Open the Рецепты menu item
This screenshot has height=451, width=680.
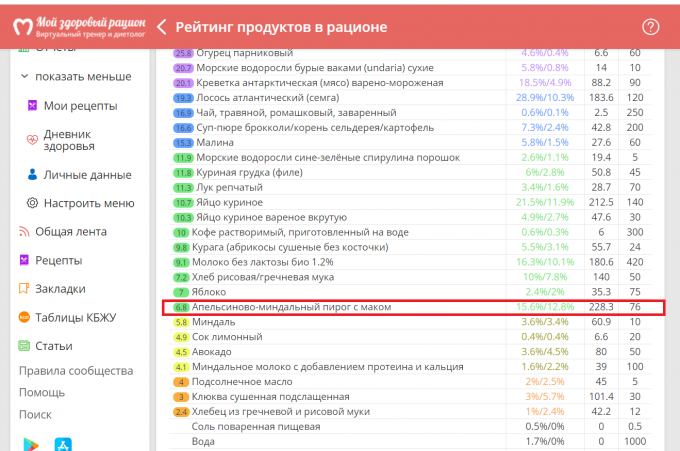tap(59, 260)
